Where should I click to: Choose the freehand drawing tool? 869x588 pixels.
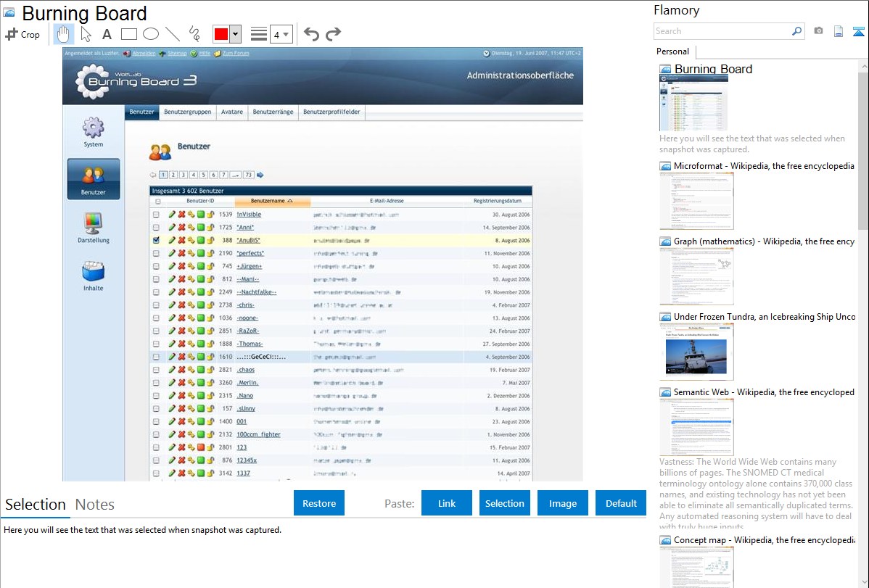coord(194,34)
